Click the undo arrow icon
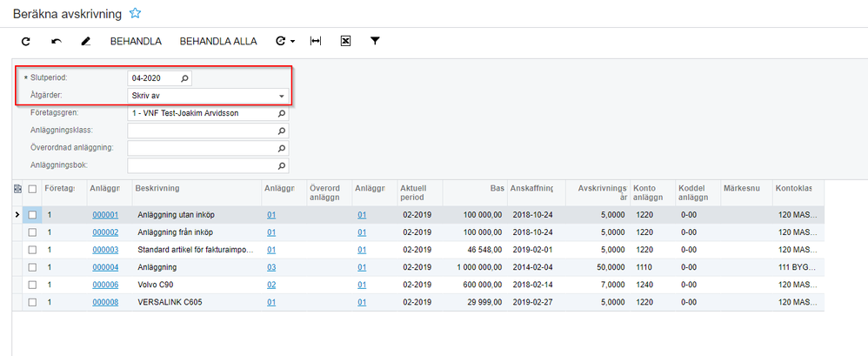Image resolution: width=868 pixels, height=356 pixels. (x=57, y=41)
